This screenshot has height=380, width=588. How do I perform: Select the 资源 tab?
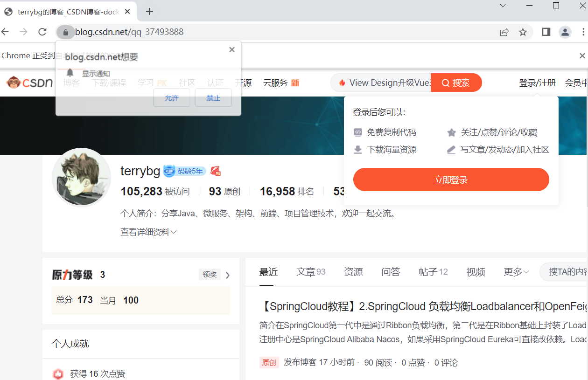353,272
